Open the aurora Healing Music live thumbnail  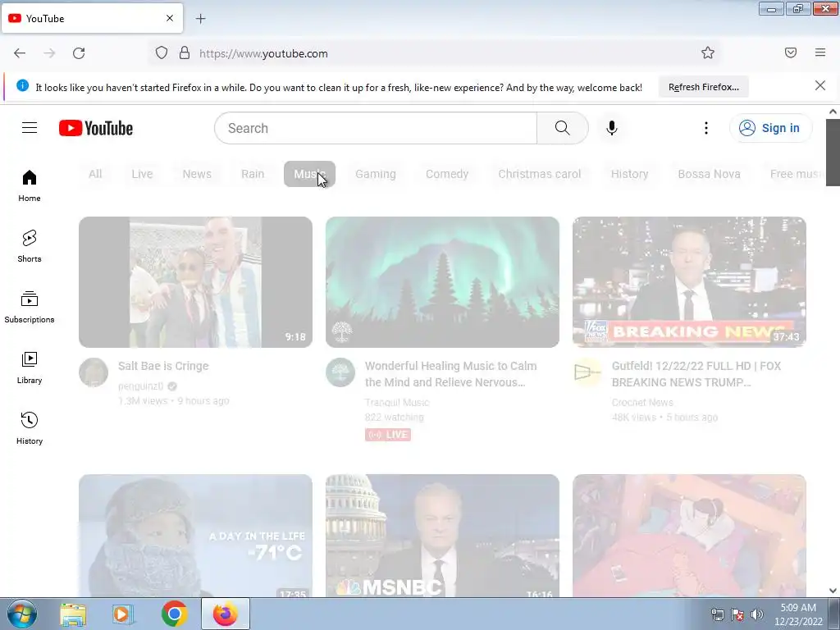(442, 282)
